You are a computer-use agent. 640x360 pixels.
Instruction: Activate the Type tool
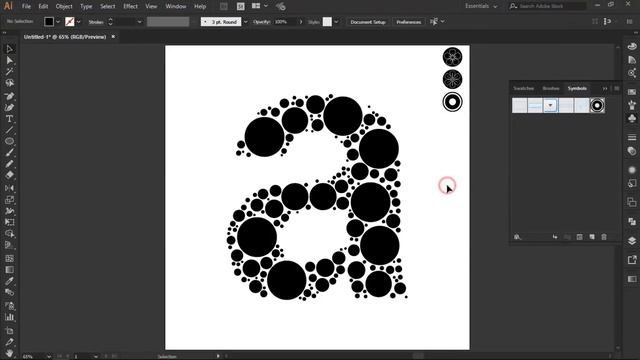point(9,119)
